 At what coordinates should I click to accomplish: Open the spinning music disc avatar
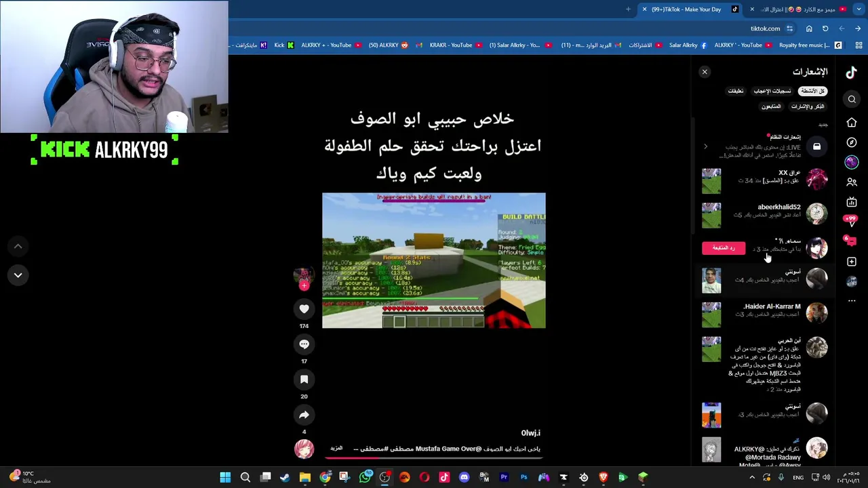click(304, 449)
